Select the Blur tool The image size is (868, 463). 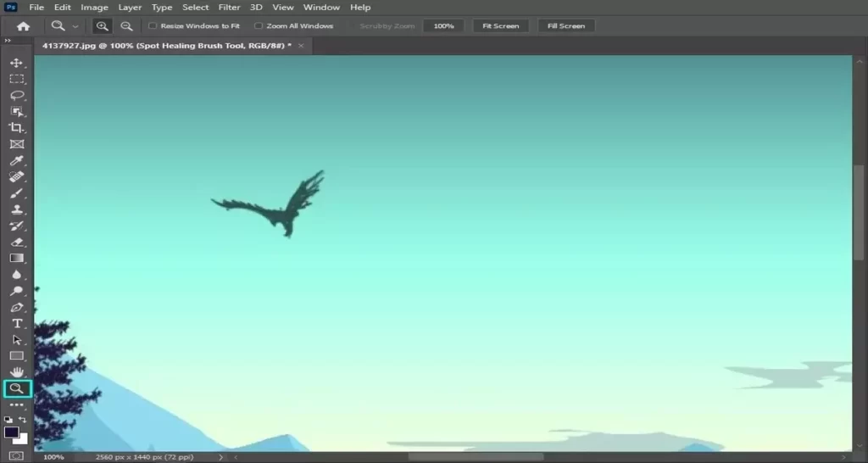coord(17,275)
